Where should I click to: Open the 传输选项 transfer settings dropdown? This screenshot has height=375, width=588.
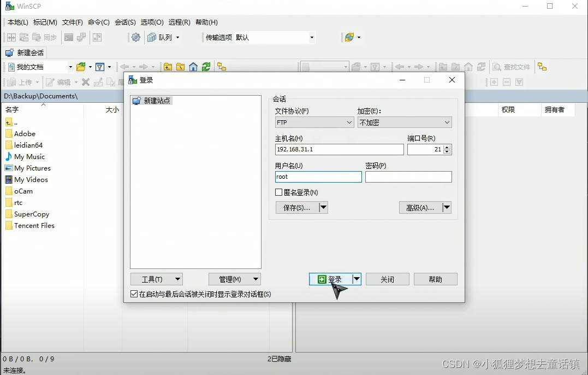312,37
